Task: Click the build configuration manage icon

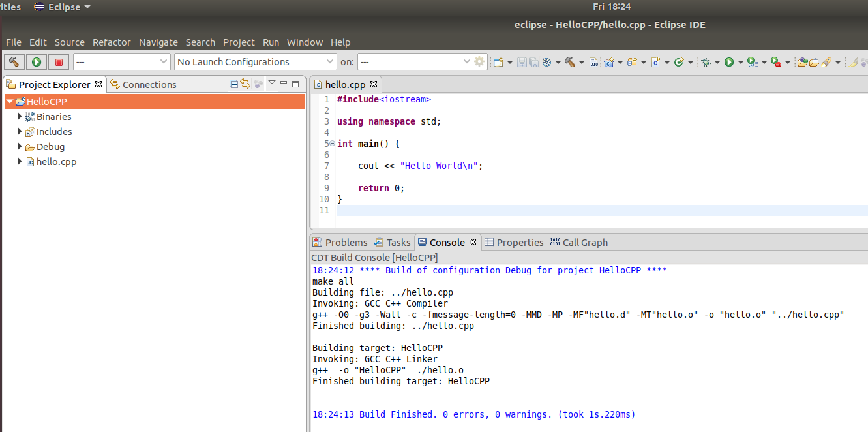Action: pos(546,62)
